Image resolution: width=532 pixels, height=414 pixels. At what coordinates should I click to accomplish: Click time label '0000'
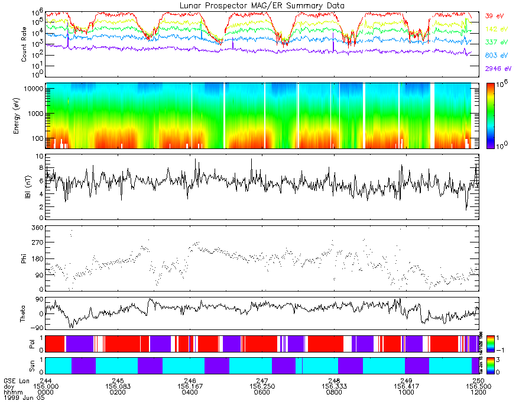pos(46,392)
